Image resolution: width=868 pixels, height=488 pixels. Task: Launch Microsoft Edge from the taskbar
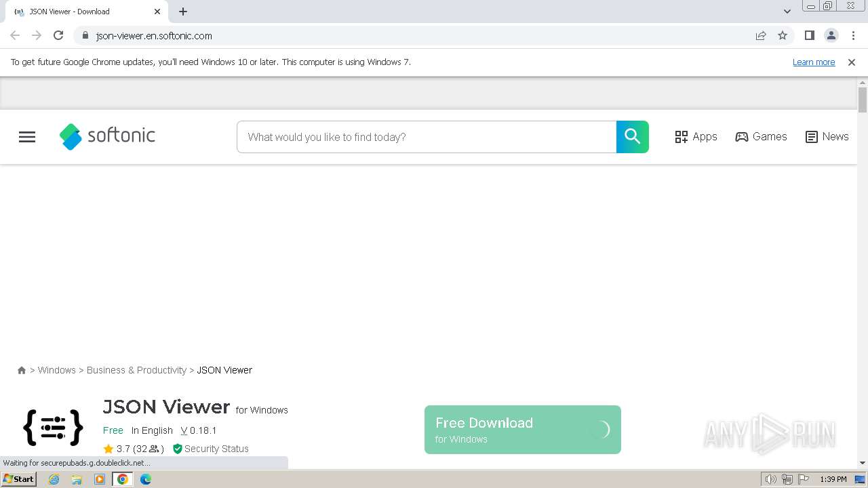[146, 479]
